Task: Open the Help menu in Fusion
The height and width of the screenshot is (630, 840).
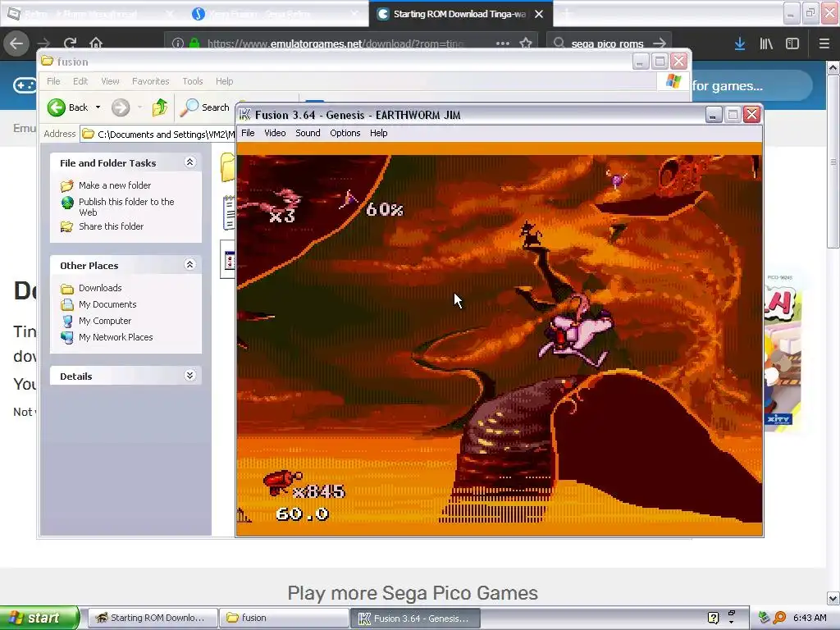Action: coord(378,133)
